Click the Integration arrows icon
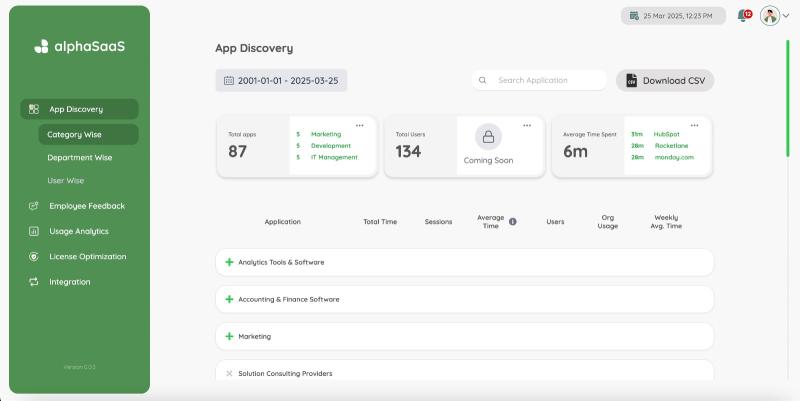 [34, 282]
